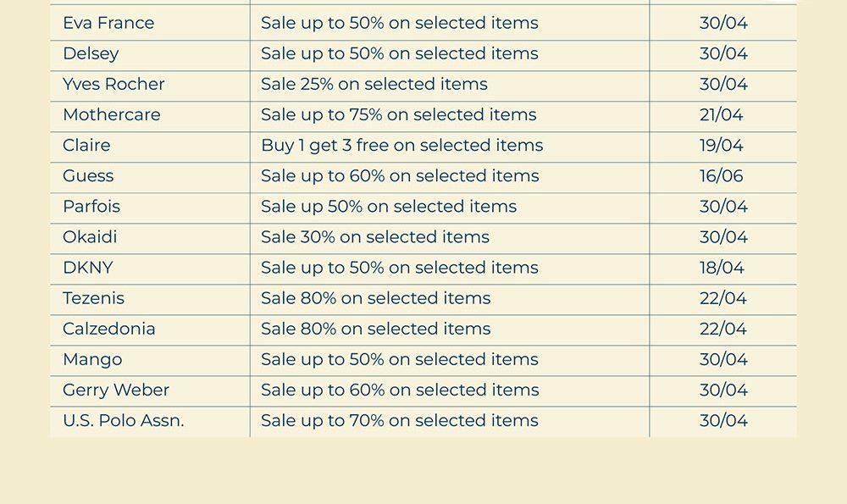Select the Delsey brand cell
Image resolution: width=847 pixels, height=504 pixels.
(x=91, y=53)
